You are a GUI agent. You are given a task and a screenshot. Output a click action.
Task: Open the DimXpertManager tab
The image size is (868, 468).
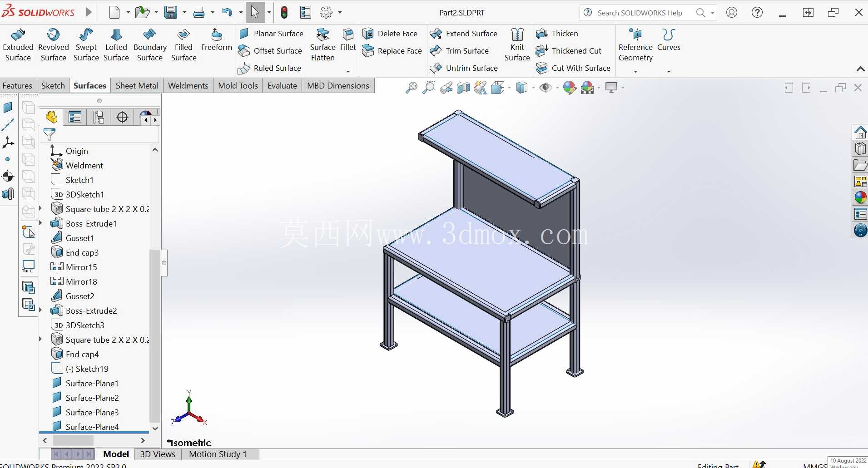(x=122, y=118)
